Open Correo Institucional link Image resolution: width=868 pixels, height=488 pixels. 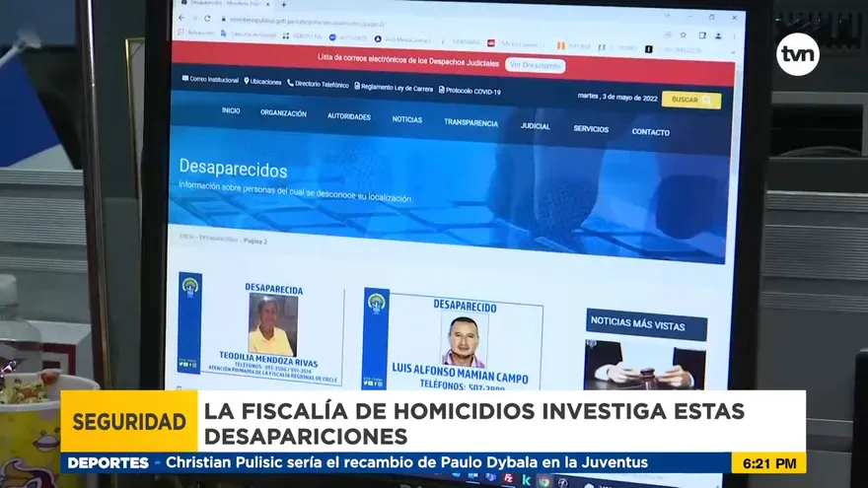[x=210, y=79]
